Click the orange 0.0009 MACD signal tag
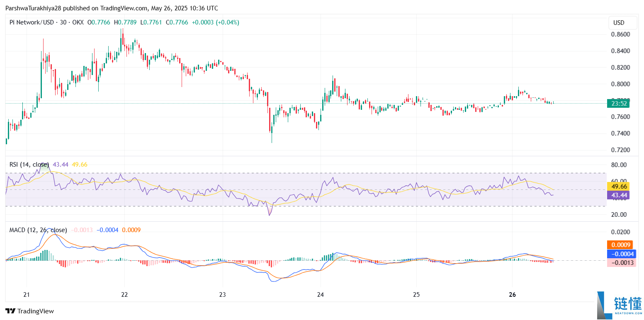This screenshot has height=320, width=644. click(619, 245)
